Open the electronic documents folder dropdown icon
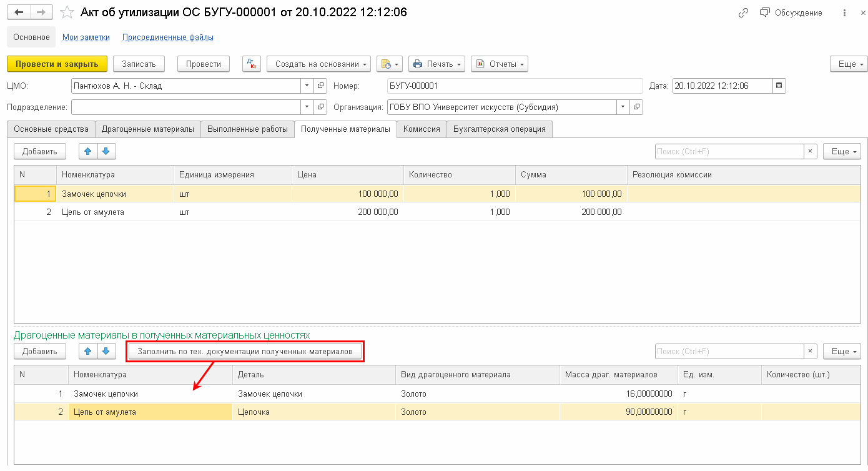Image resolution: width=868 pixels, height=471 pixels. [x=389, y=64]
